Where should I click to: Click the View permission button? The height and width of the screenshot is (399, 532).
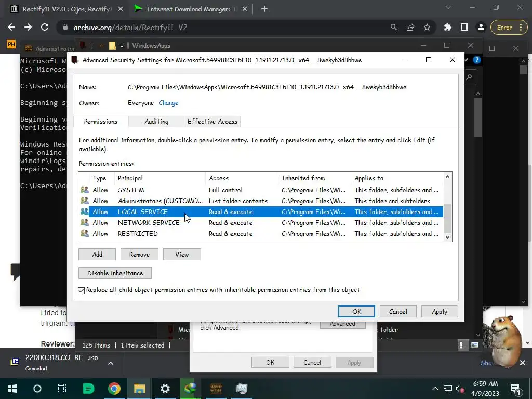coord(182,255)
